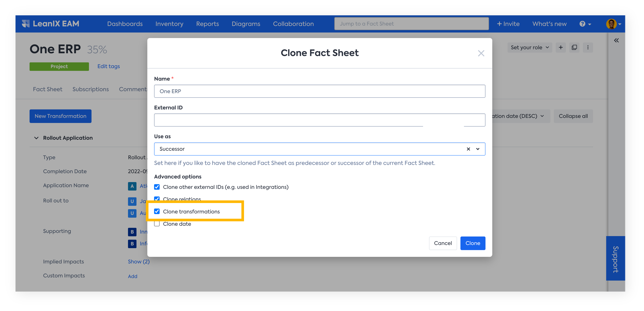Open the Support side tab
The image size is (644, 311).
coord(615,258)
